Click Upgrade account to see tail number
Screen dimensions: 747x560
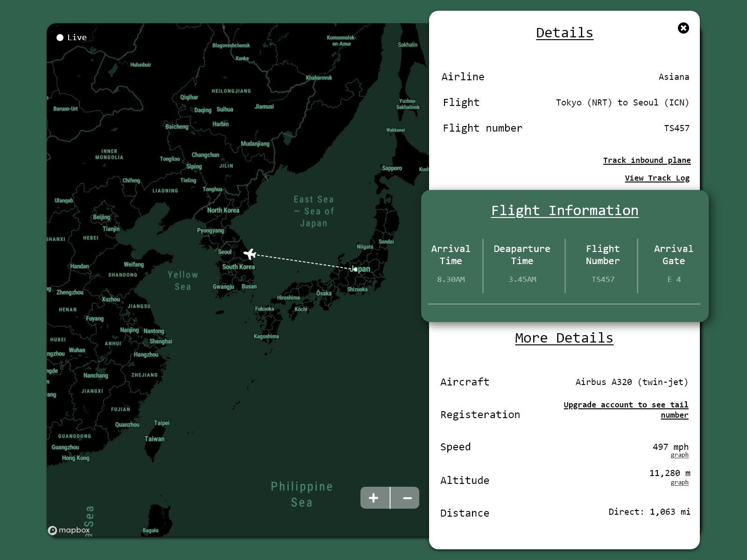[x=626, y=410]
